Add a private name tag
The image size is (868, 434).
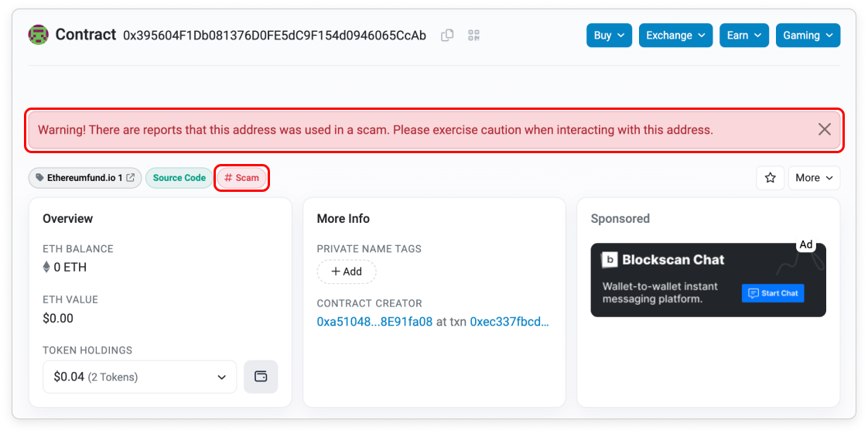[347, 272]
